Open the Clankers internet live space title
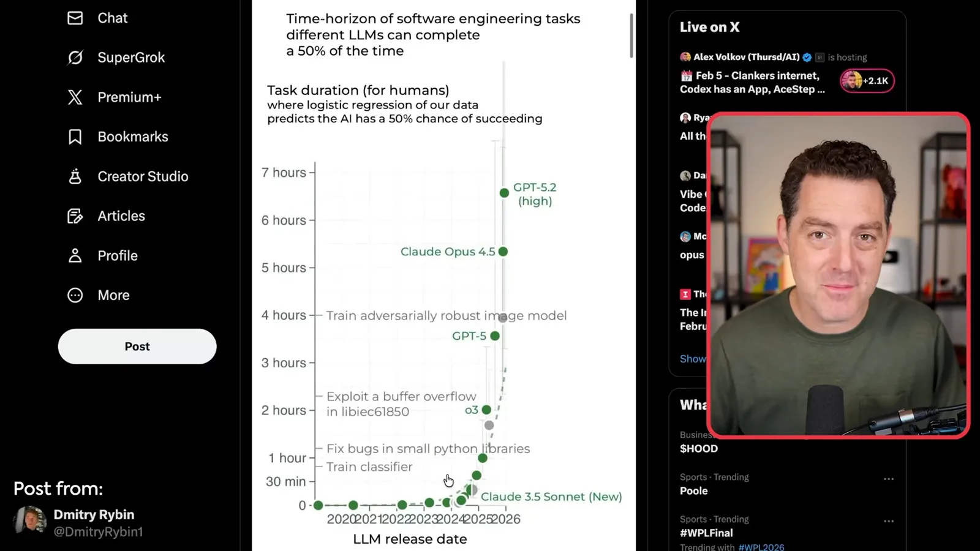This screenshot has height=551, width=980. coord(752,82)
